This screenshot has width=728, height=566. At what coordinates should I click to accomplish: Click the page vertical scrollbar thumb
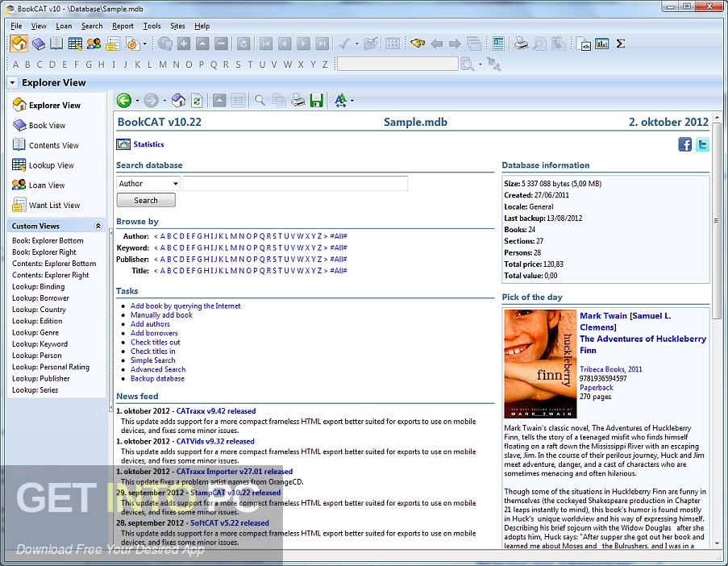(x=717, y=221)
